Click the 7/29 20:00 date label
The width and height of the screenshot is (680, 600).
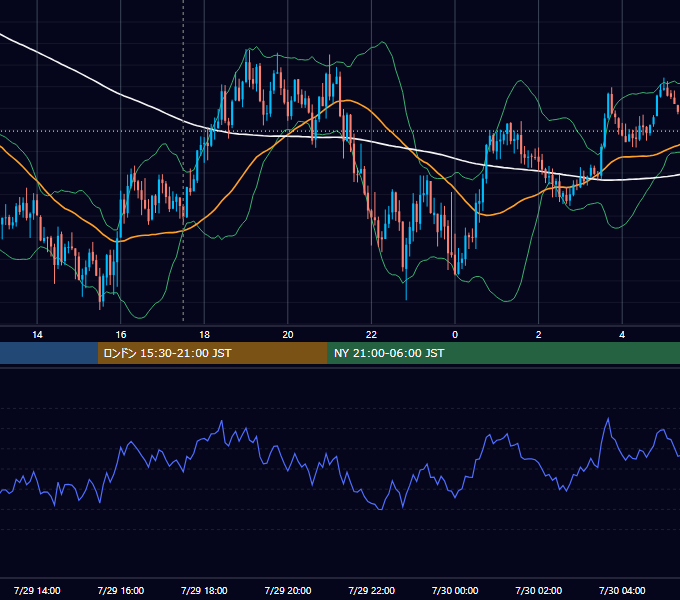coord(288,590)
